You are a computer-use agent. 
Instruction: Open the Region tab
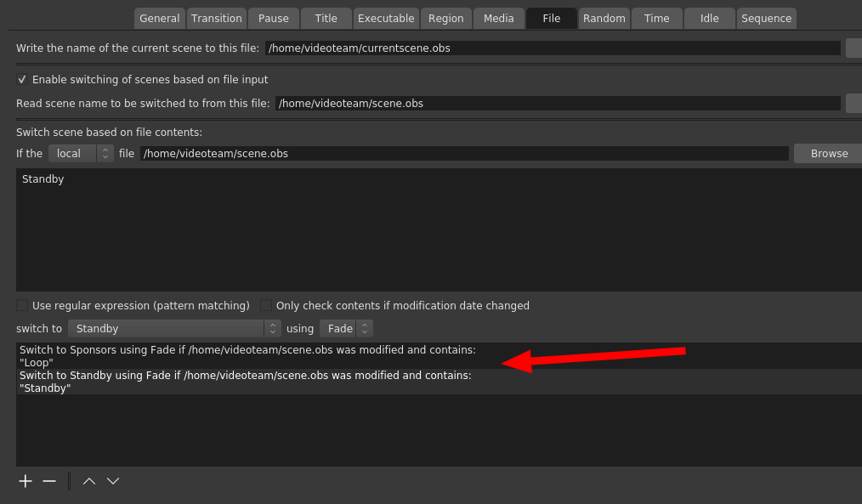click(x=445, y=19)
